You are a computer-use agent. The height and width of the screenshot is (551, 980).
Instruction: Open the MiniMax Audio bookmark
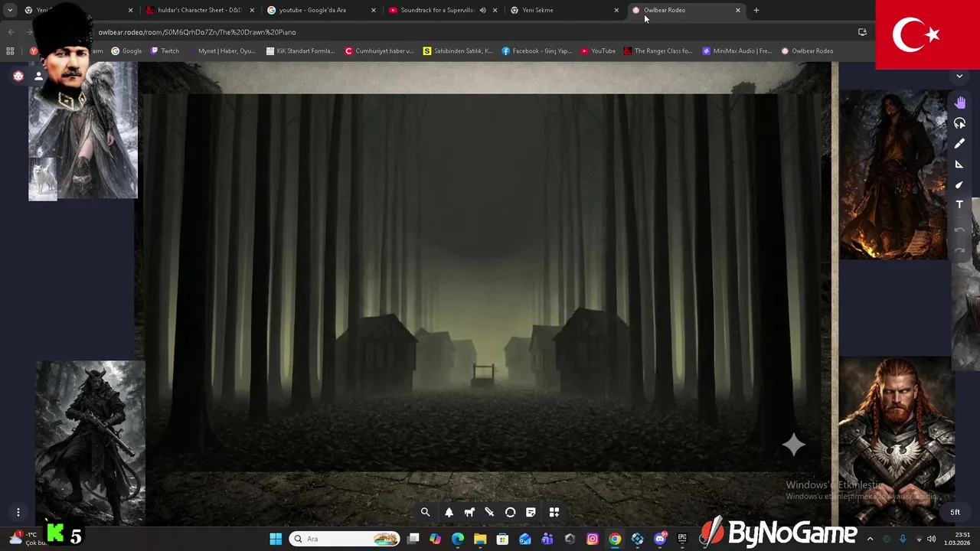tap(737, 51)
